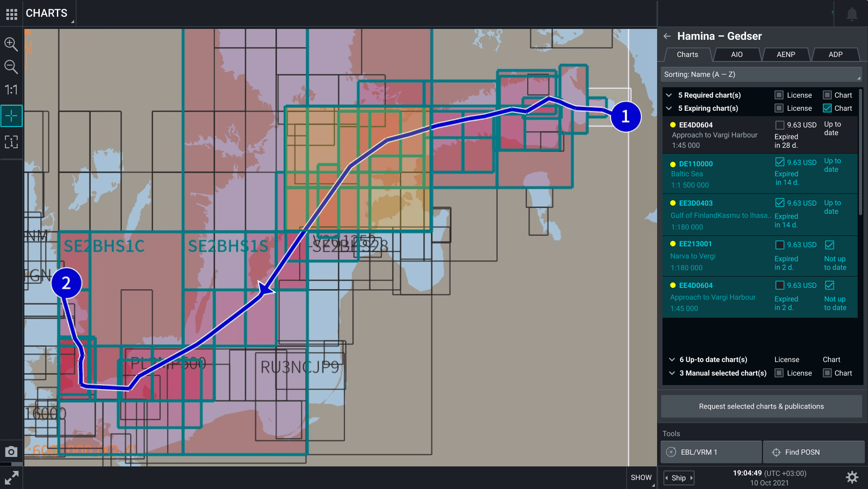Expand the 6 Up-to date chart(s) group
868x489 pixels.
672,360
